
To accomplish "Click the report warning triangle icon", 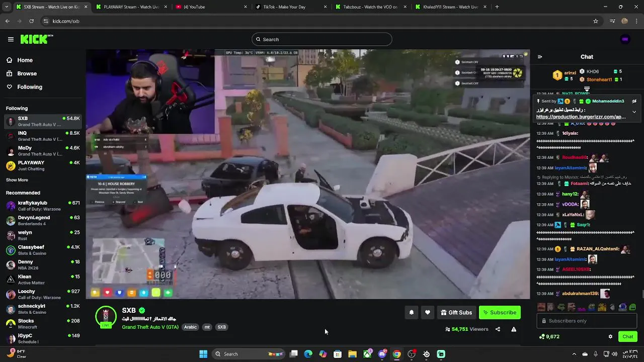I will (514, 329).
